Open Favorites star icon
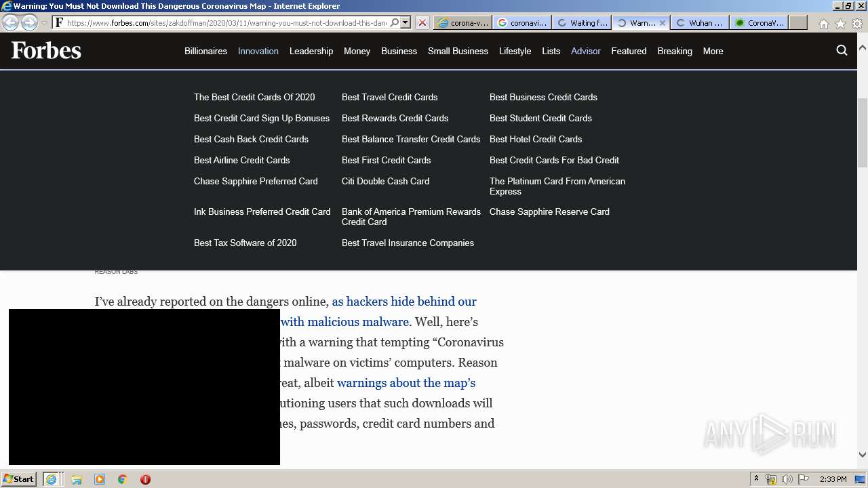This screenshot has width=868, height=488. [840, 24]
